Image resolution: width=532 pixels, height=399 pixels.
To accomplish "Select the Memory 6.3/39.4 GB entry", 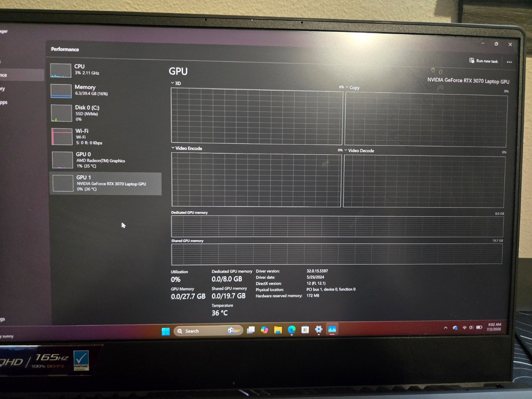I will 105,90.
